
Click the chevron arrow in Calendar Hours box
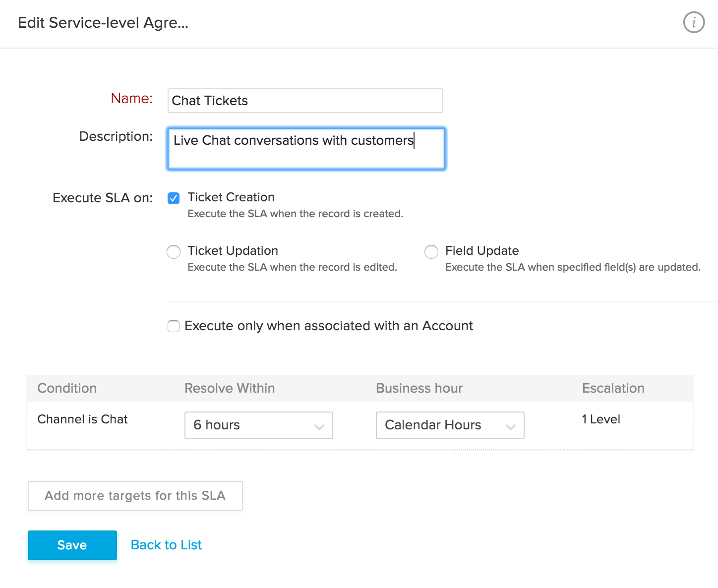pyautogui.click(x=510, y=426)
